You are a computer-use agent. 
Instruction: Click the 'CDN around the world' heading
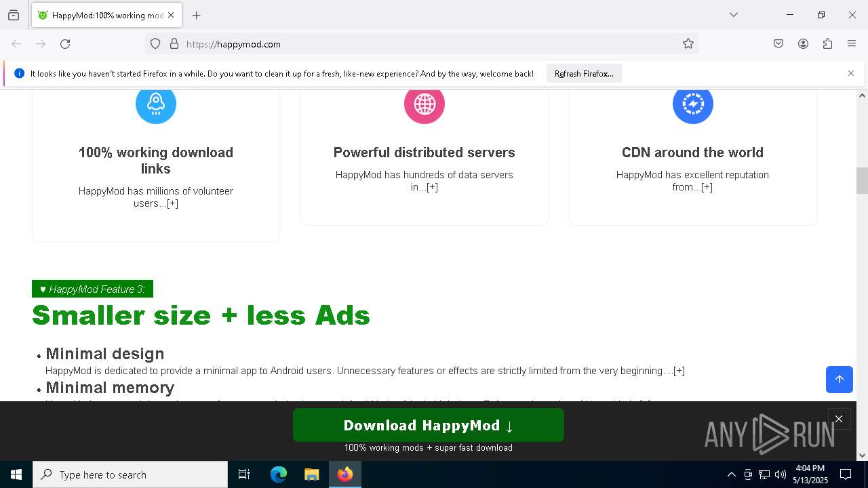[x=692, y=152]
